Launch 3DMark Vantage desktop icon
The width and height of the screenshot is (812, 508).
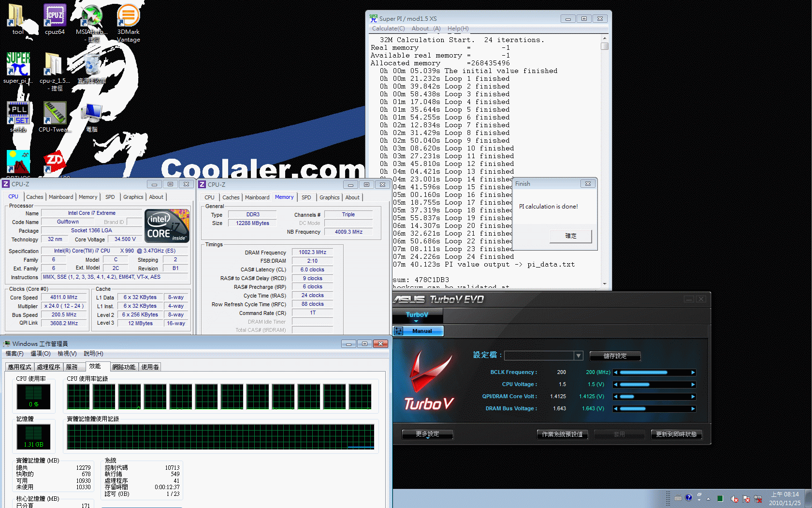128,23
